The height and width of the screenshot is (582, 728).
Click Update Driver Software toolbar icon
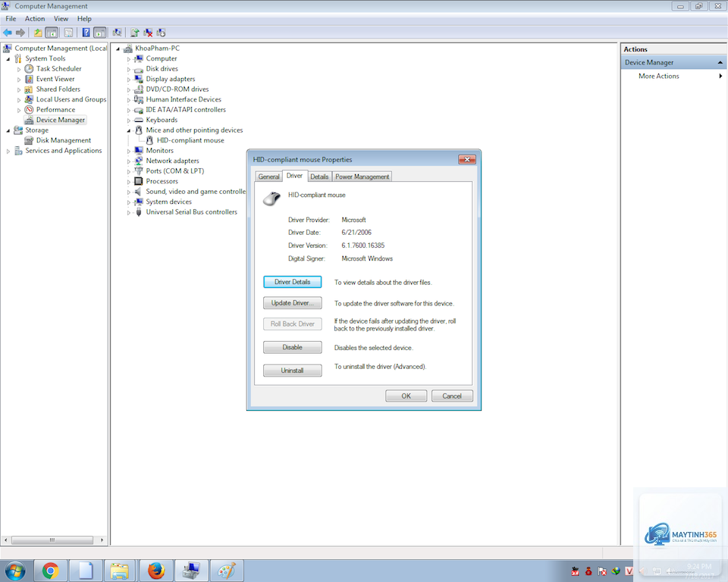click(x=135, y=33)
